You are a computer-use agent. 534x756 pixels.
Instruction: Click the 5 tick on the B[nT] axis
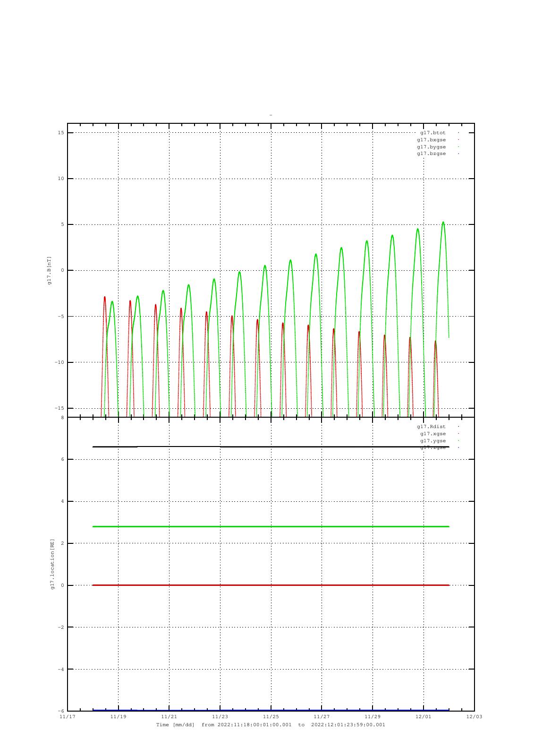point(63,224)
